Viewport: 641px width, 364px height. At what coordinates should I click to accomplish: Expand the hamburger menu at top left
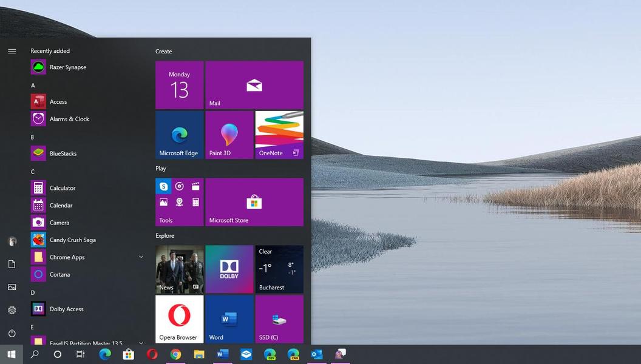(x=12, y=51)
